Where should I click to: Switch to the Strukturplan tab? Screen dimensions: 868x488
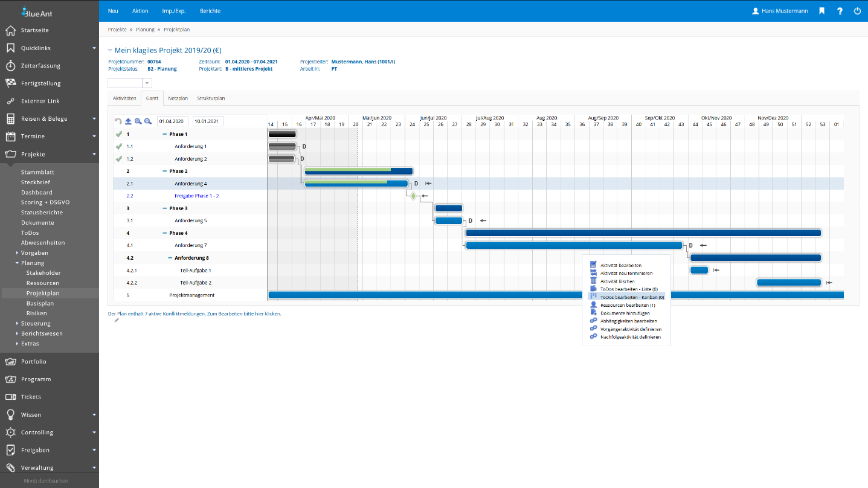(211, 98)
